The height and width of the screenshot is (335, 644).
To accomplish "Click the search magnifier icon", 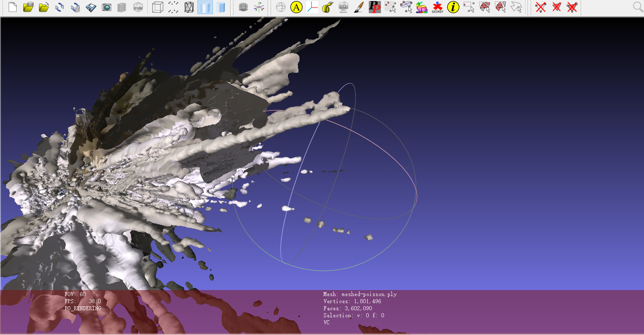I will tap(638, 7).
